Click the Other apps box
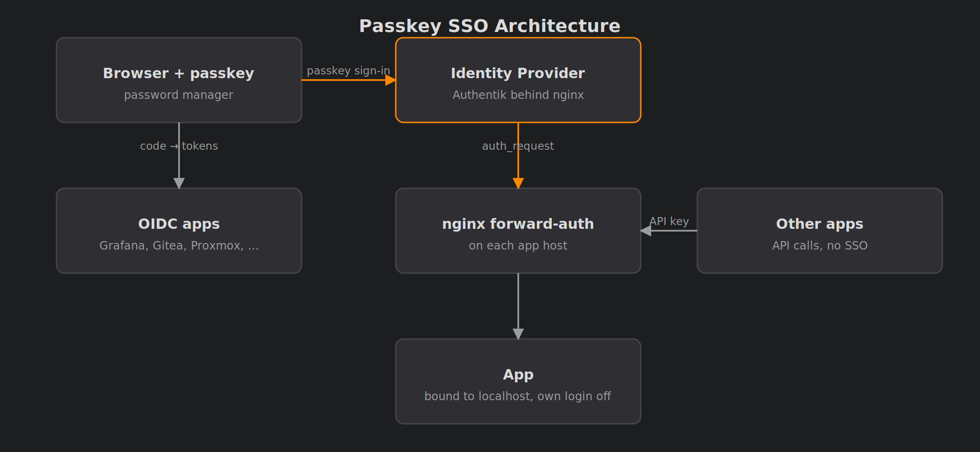Screen dimensions: 980x452 (820, 231)
